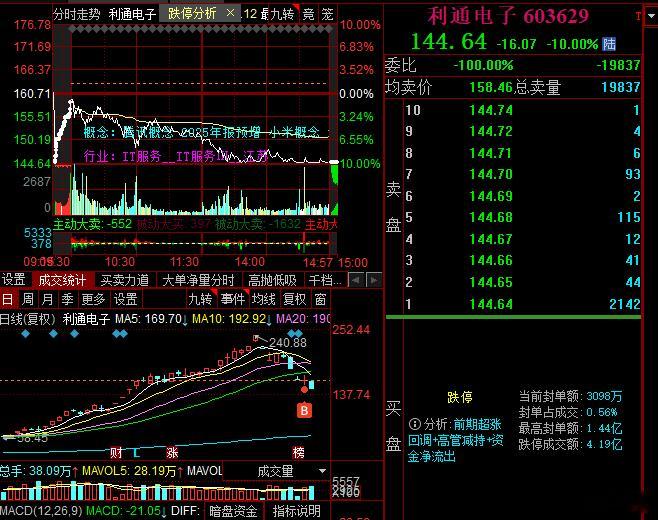Click the first blue diamond event marker
658x520 pixels.
[26, 334]
